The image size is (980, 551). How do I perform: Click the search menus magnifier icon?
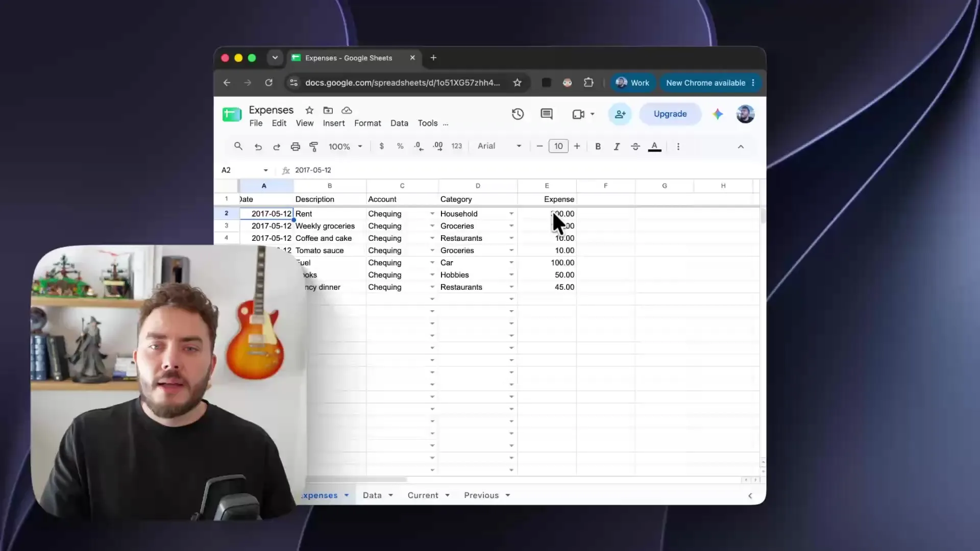click(238, 146)
